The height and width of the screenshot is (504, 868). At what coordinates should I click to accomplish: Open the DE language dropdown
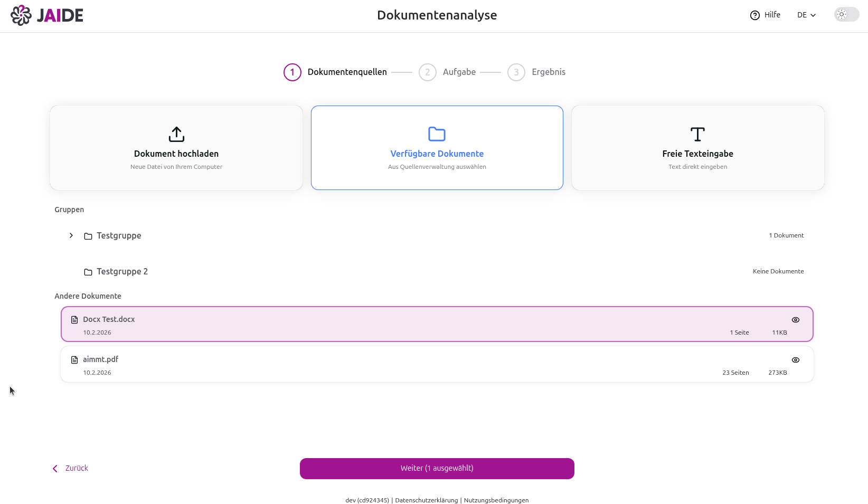[x=806, y=15]
